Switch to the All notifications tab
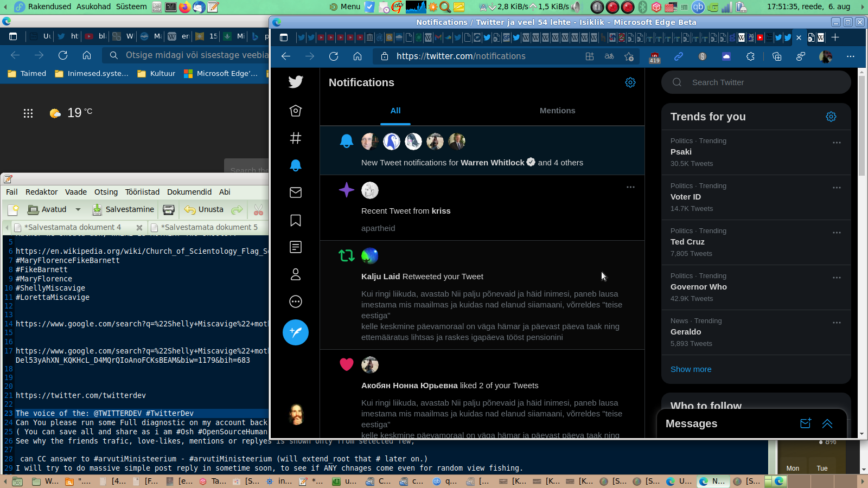Image resolution: width=868 pixels, height=488 pixels. pyautogui.click(x=395, y=111)
